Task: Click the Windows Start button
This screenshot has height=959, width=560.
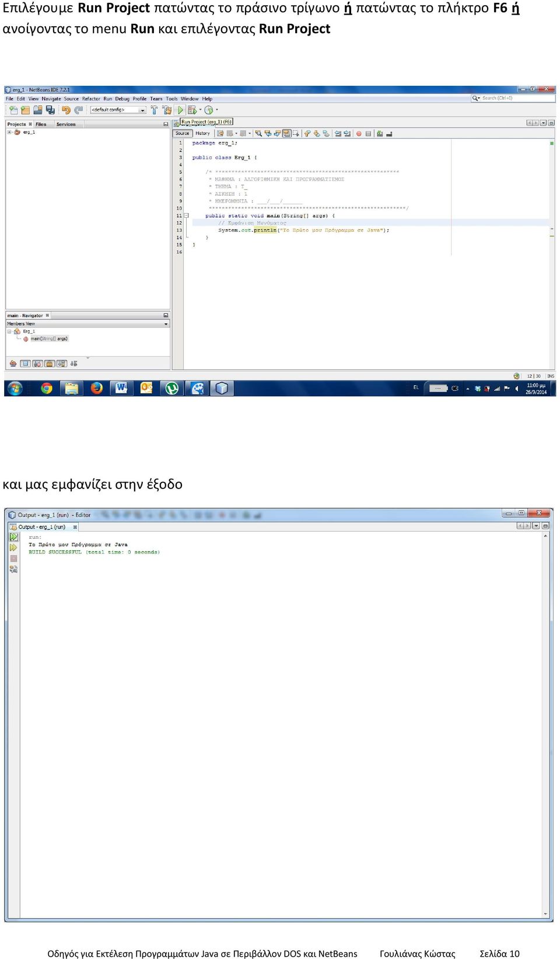Action: click(x=15, y=388)
